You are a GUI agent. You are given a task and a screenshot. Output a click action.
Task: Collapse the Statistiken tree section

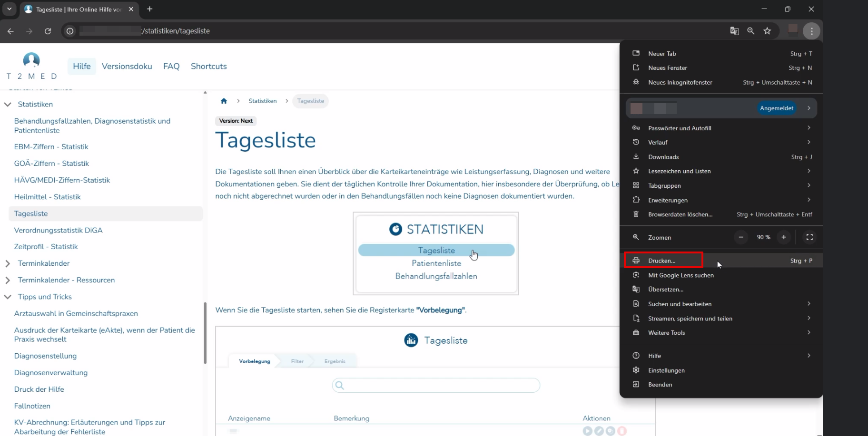point(8,104)
